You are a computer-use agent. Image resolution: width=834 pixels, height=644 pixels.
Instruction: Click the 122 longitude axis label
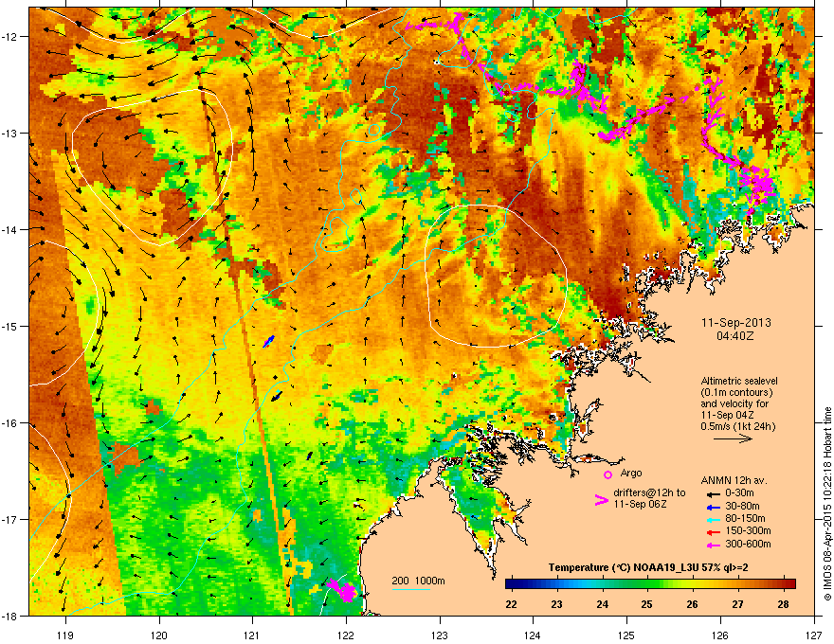346,635
